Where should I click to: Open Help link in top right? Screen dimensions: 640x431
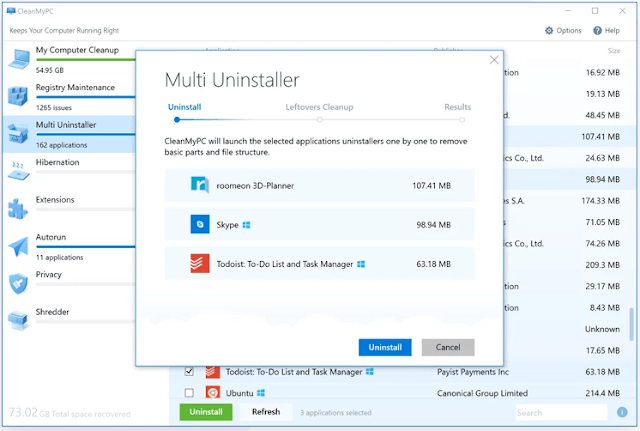(607, 31)
